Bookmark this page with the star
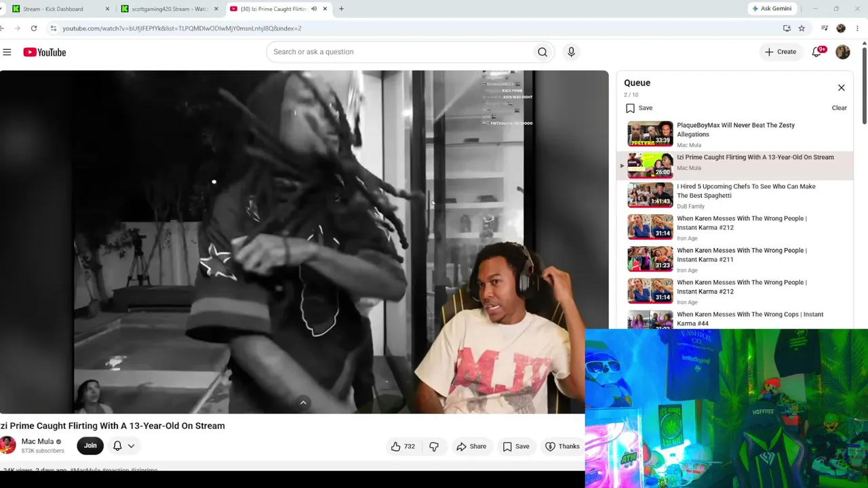Screen dimensions: 868x488 coord(802,28)
